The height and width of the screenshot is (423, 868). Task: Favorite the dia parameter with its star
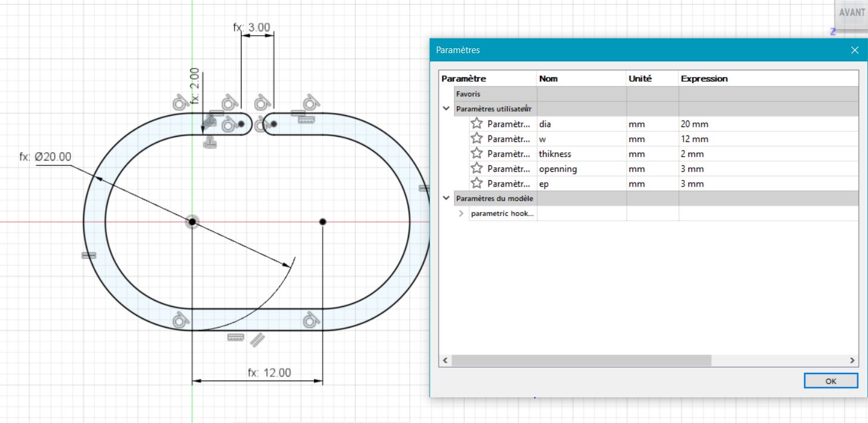477,123
